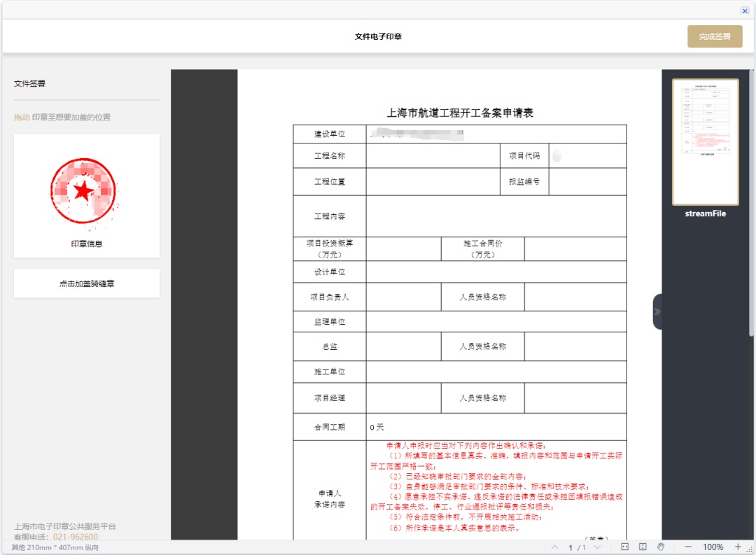Open the streamFile page thumbnail
The width and height of the screenshot is (756, 555).
click(705, 142)
